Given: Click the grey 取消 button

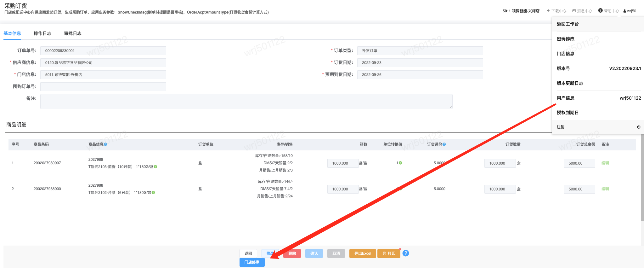Looking at the screenshot, I should (x=336, y=253).
